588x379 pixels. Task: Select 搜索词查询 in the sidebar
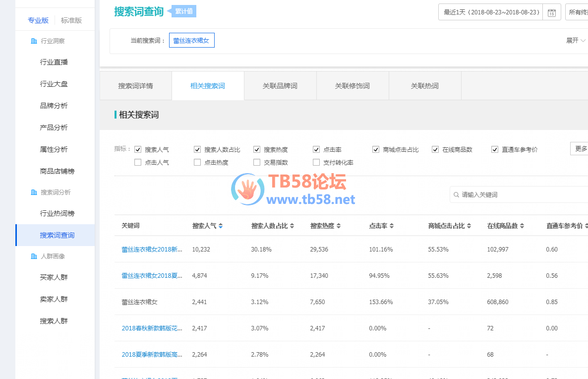point(55,235)
